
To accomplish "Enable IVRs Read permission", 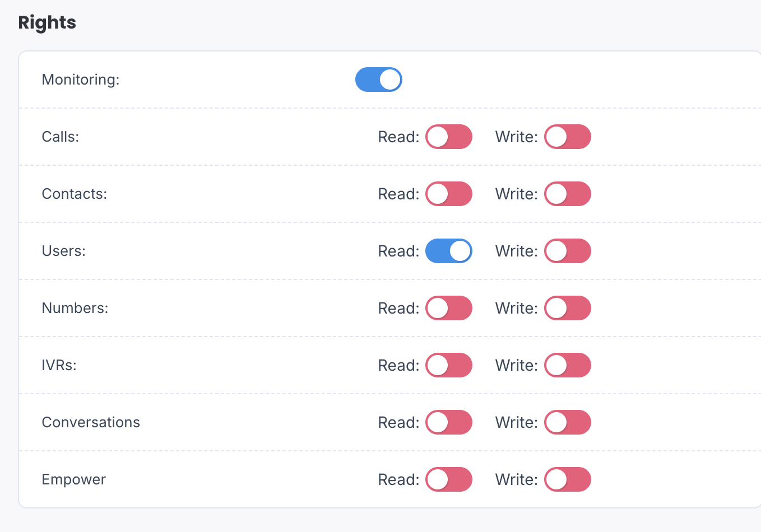I will pyautogui.click(x=449, y=365).
